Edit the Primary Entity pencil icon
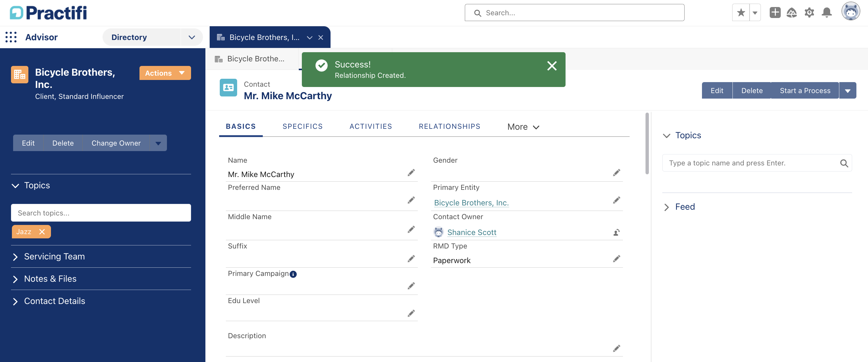Viewport: 868px width, 362px height. (x=616, y=200)
